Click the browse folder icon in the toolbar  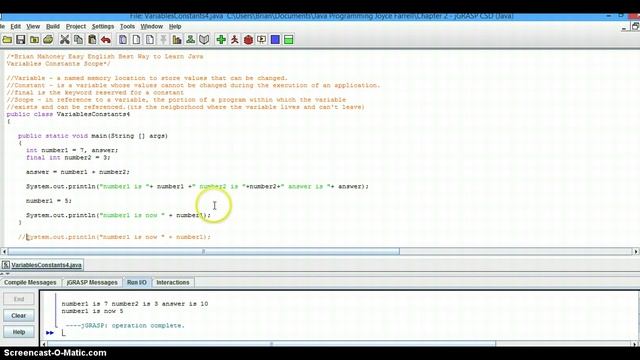pos(34,40)
